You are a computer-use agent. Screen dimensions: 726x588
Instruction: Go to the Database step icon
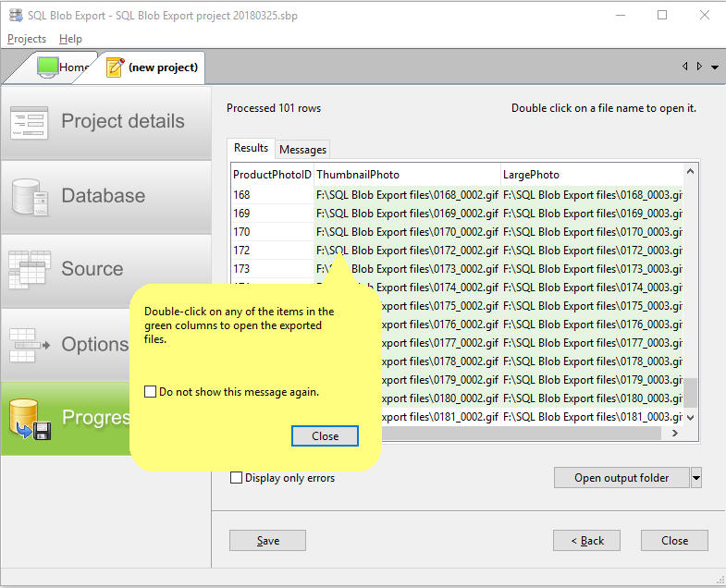click(30, 197)
